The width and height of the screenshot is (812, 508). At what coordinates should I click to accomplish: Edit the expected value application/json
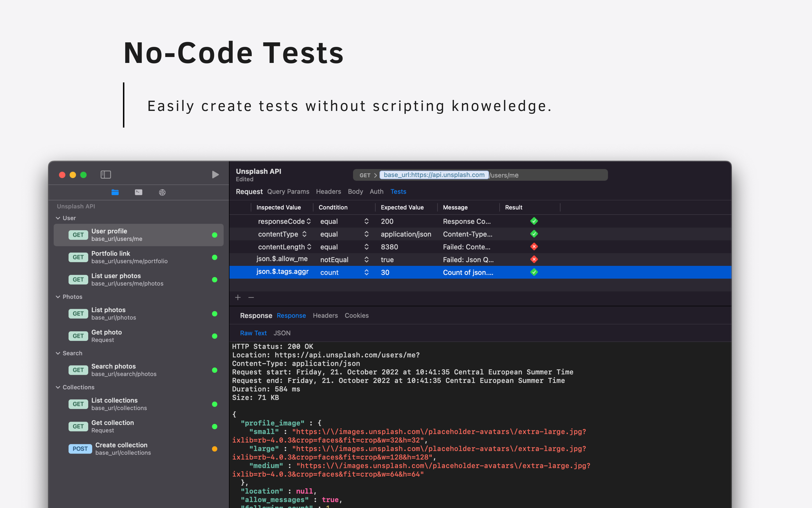coord(406,234)
